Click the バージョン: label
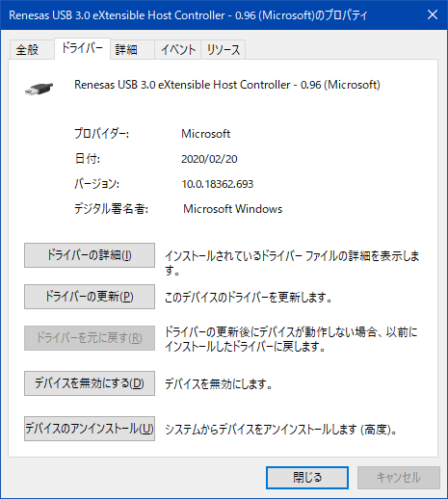 tap(96, 184)
